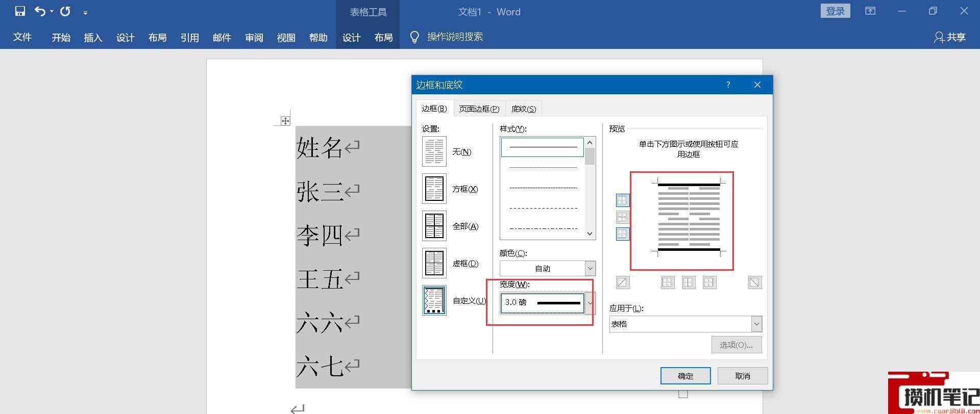
Task: Open the 引用 ribbon tab
Action: tap(189, 37)
